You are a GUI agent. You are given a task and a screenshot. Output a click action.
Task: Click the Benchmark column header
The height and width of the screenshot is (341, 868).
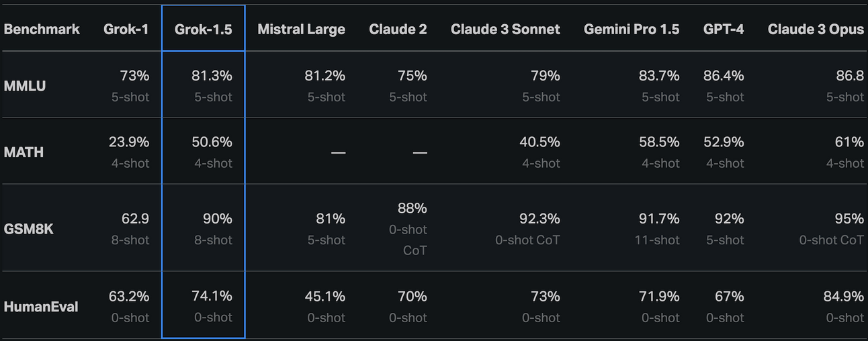42,29
